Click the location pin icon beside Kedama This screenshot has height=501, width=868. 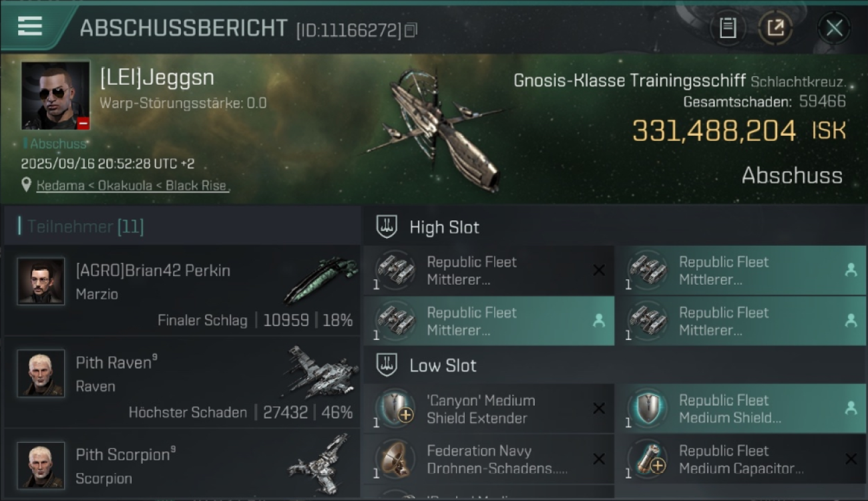[27, 185]
